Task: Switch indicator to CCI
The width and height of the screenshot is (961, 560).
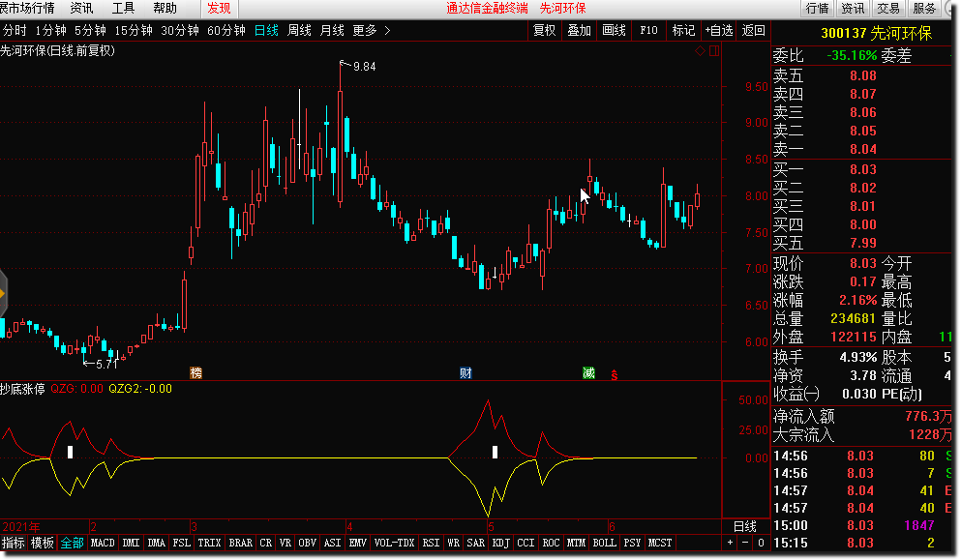Action: tap(526, 543)
